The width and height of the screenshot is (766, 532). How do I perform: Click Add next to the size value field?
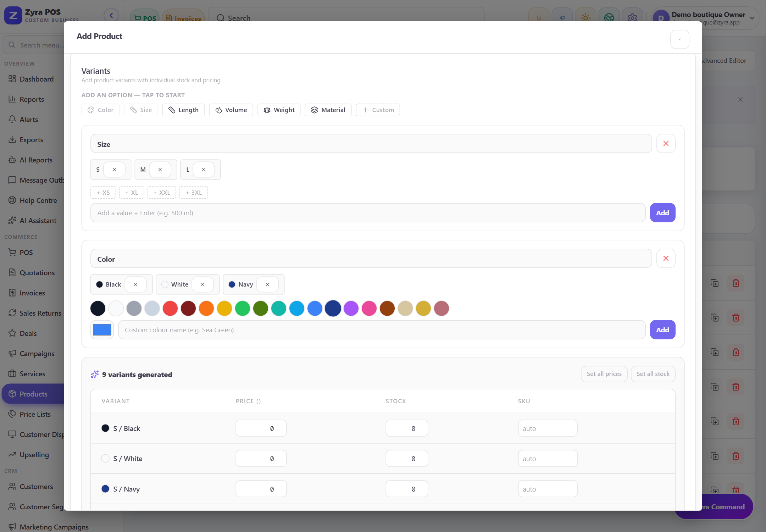tap(662, 213)
